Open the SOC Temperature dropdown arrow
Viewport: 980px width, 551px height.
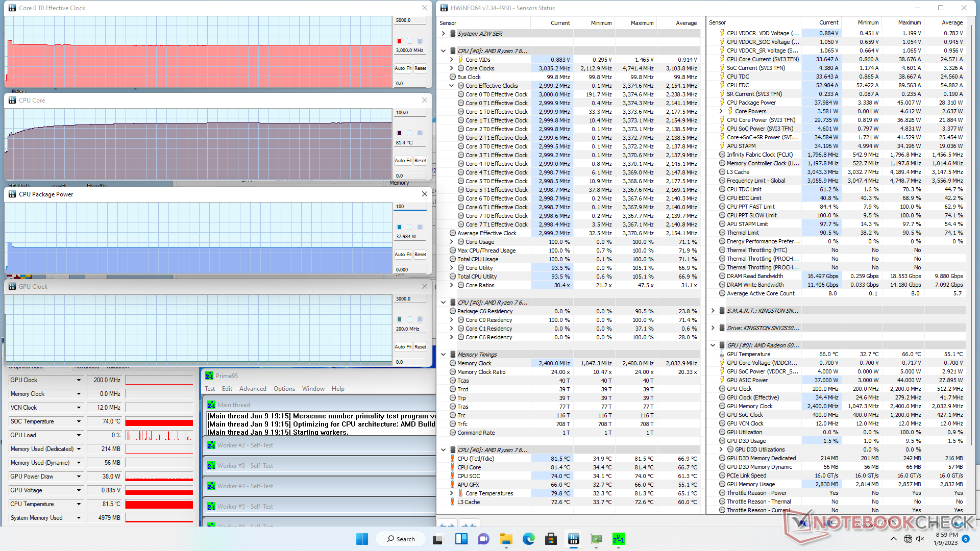pos(79,421)
